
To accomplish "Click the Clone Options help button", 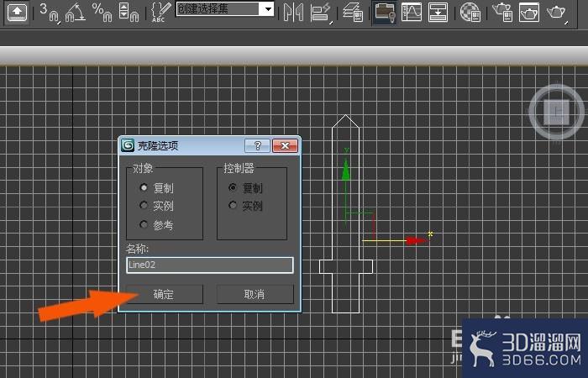I will (x=257, y=145).
